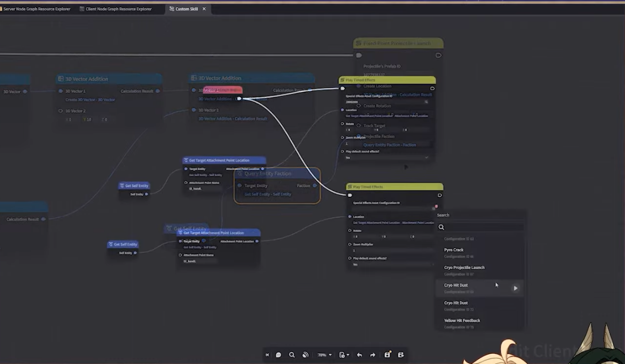Choose Cryo Projectile Launch from the search list
Viewport: 625px width, 364px height.
(x=479, y=270)
